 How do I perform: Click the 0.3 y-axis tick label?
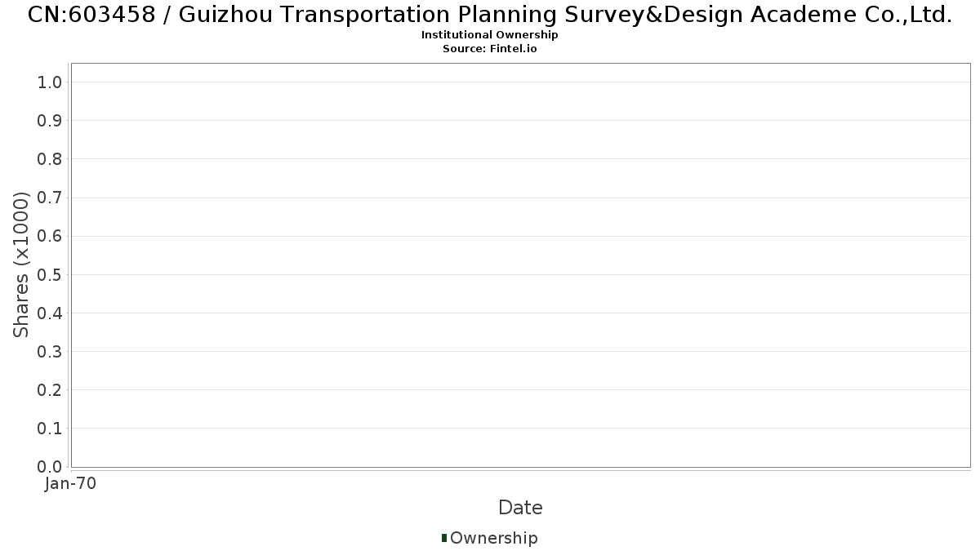point(50,352)
